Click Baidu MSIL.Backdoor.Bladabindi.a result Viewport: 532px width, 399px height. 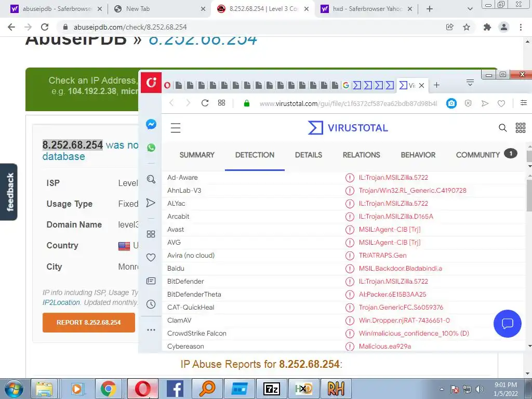[x=401, y=269]
